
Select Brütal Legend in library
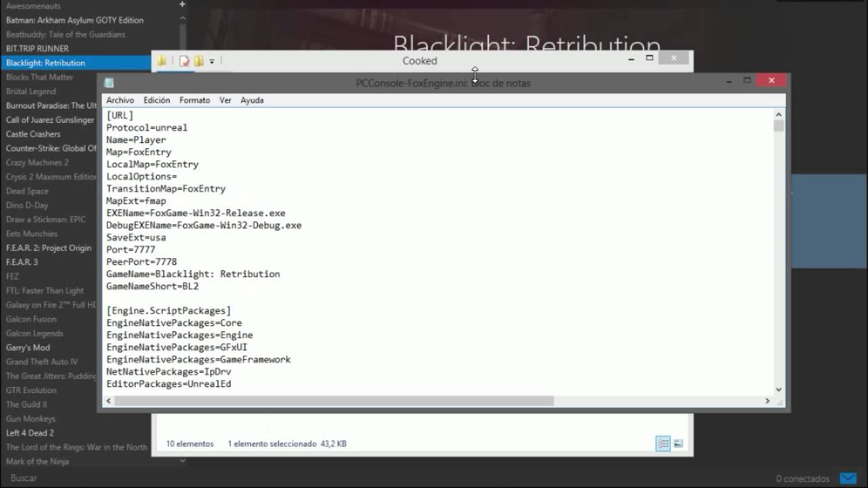pos(31,91)
